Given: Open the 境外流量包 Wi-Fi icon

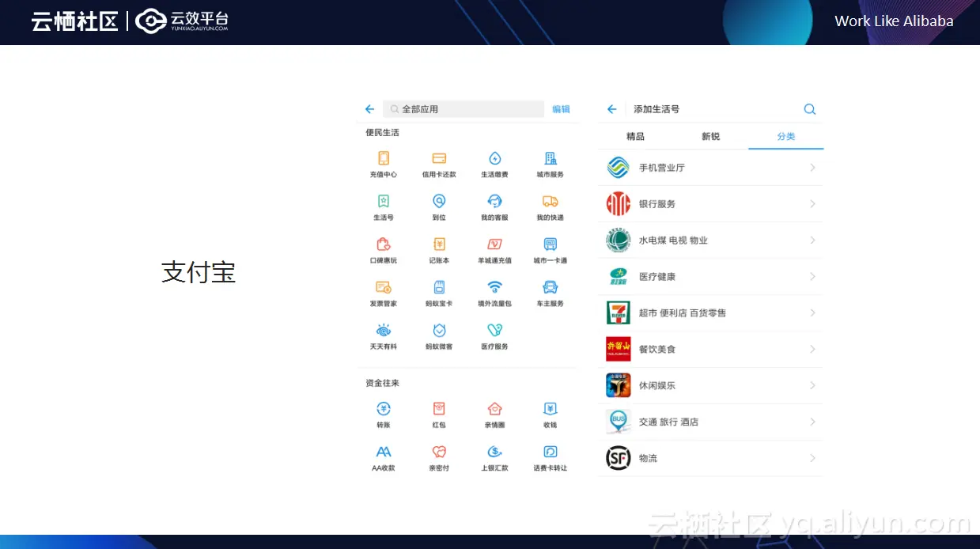Looking at the screenshot, I should point(494,287).
